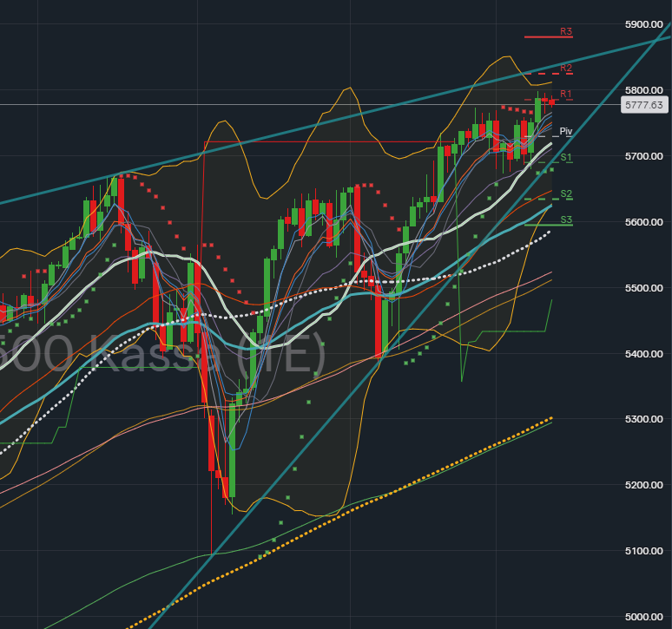
Task: Click the 5300.00 price axis label
Action: (x=643, y=419)
